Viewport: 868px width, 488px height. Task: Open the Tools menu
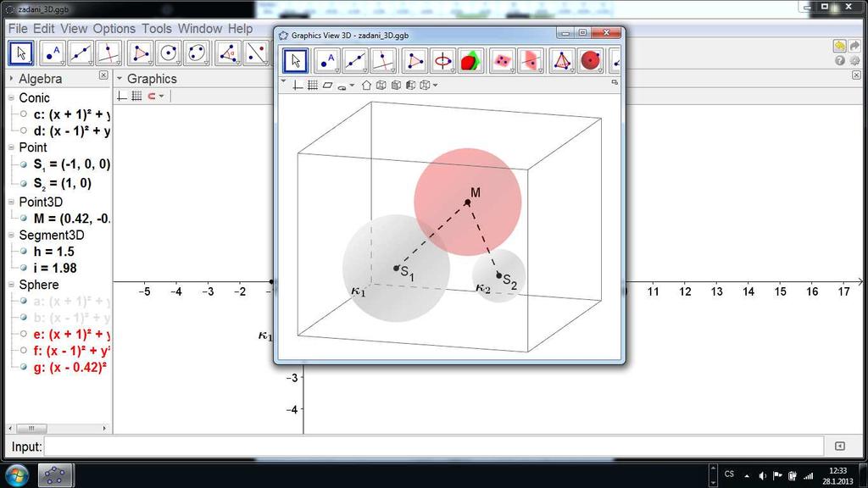coord(157,28)
